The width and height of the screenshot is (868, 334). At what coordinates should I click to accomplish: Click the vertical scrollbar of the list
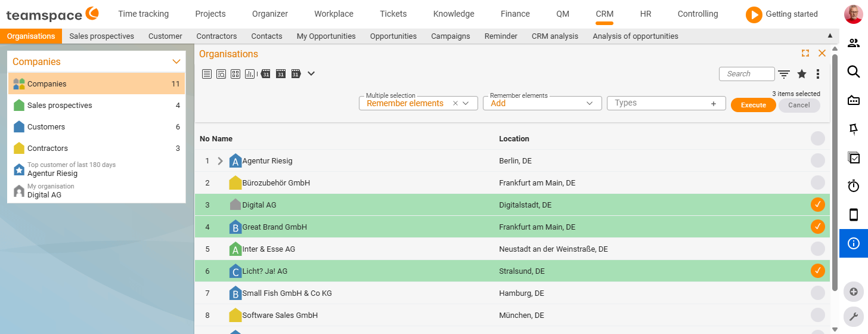(x=835, y=173)
